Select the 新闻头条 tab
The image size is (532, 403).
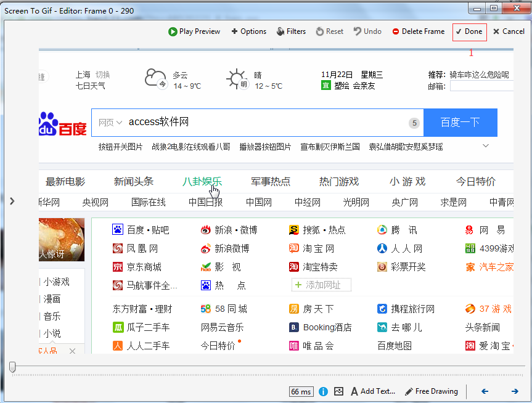tap(134, 182)
